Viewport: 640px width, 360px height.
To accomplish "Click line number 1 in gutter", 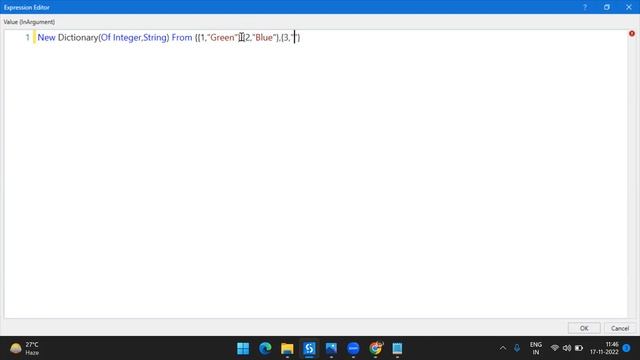I will (27, 38).
